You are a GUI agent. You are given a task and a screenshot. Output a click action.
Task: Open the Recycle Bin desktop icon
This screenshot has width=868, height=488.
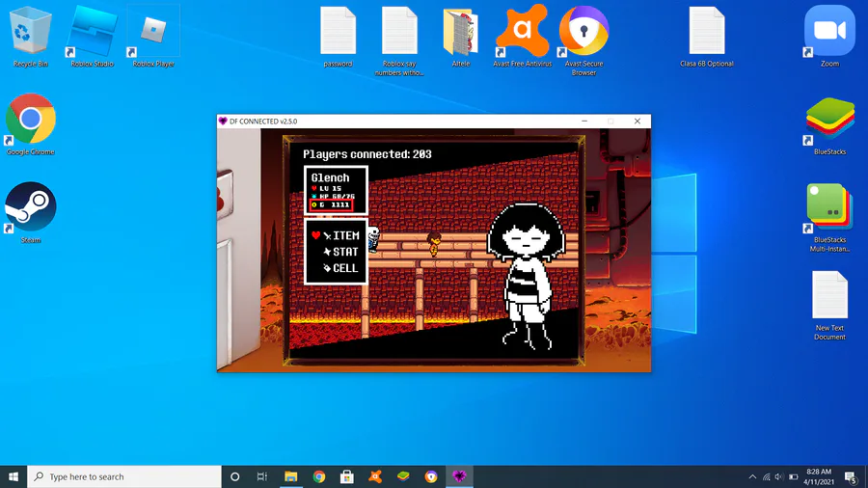(31, 36)
